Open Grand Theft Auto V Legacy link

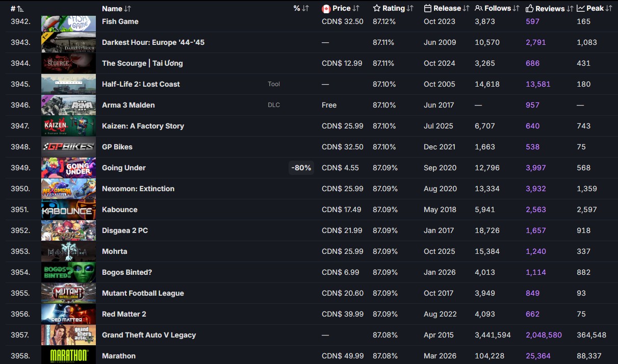coord(149,335)
